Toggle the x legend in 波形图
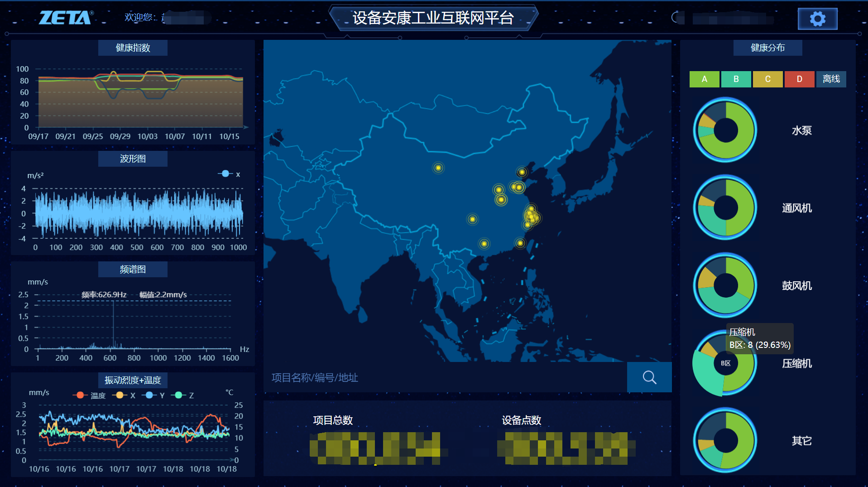Viewport: 868px width, 487px height. [229, 174]
